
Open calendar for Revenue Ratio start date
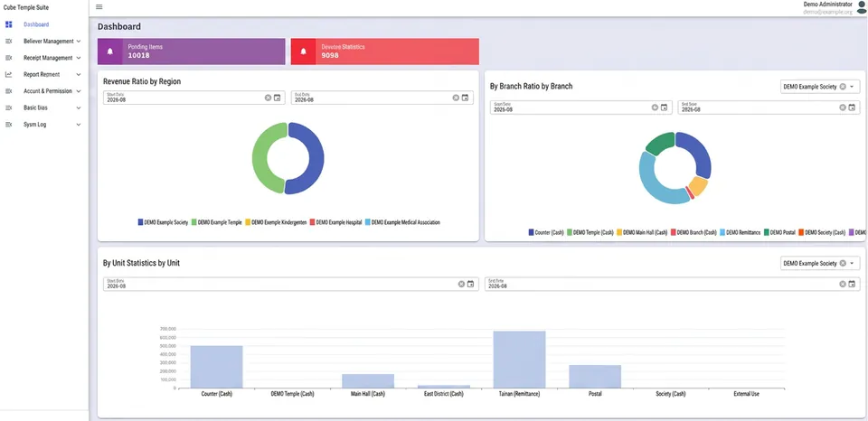click(x=277, y=98)
